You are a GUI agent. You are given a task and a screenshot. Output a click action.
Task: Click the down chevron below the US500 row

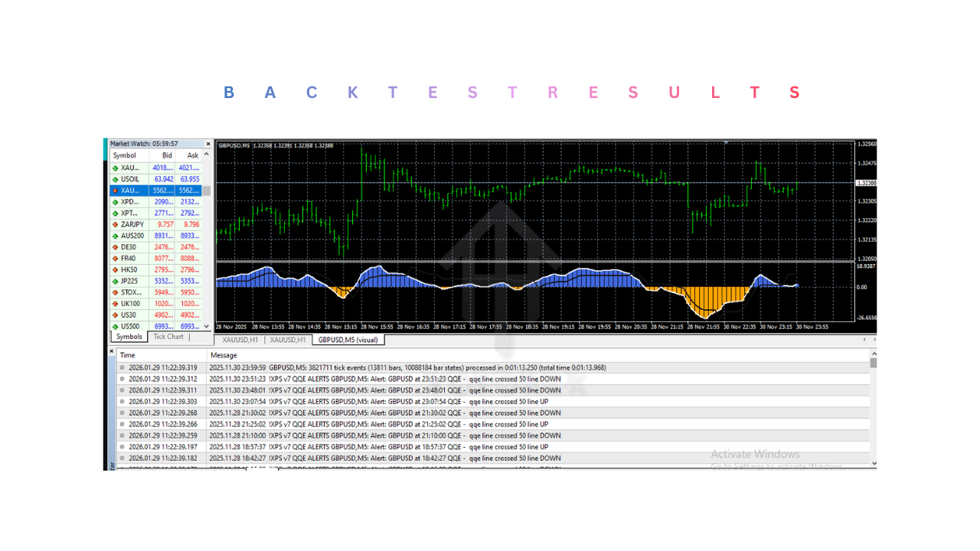(x=205, y=326)
